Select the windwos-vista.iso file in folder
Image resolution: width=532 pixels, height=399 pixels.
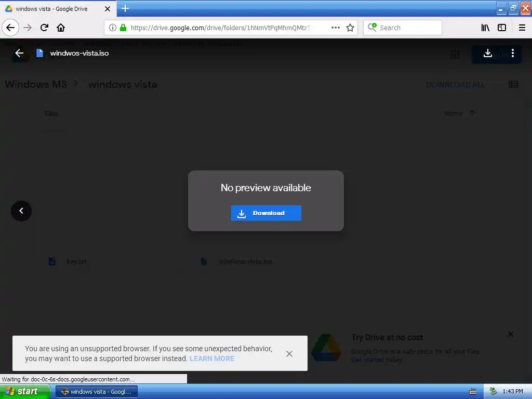[x=245, y=262]
